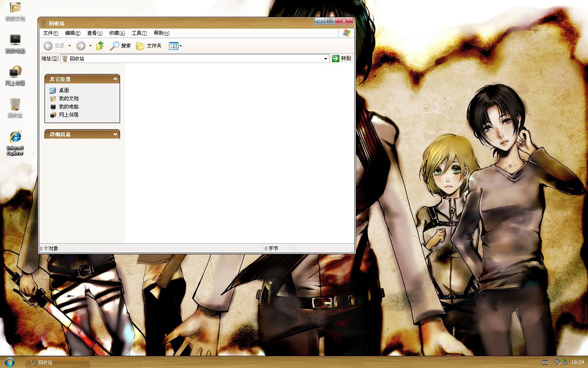
Task: Collapse the 其它位置 panel
Action: pos(115,79)
